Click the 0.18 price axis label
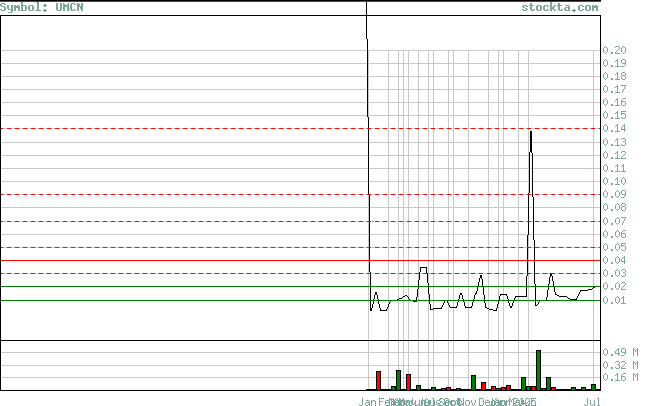655x406 pixels. point(614,76)
